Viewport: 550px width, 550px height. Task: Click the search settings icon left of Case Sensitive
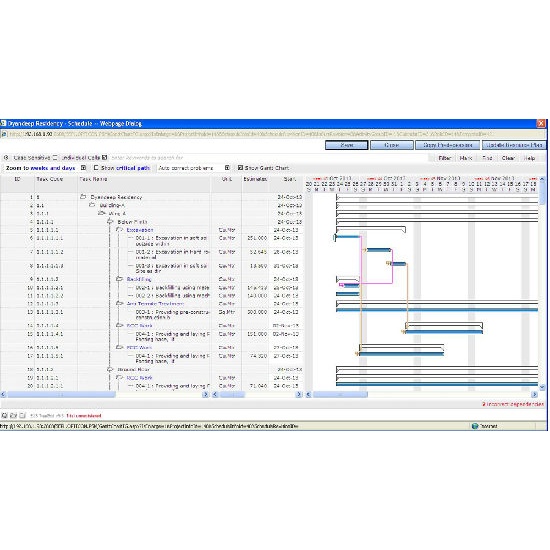[6, 157]
